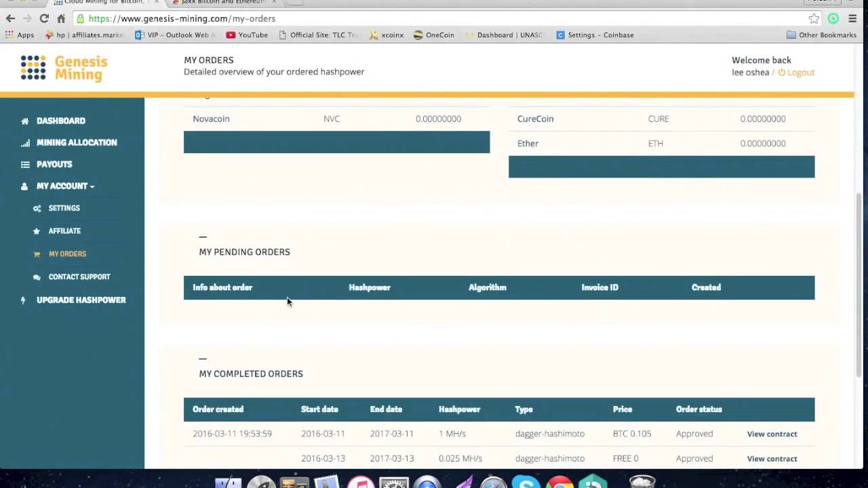Viewport: 868px width, 488px height.
Task: Click the 0.025 MH/s hashpower cell
Action: click(x=460, y=459)
